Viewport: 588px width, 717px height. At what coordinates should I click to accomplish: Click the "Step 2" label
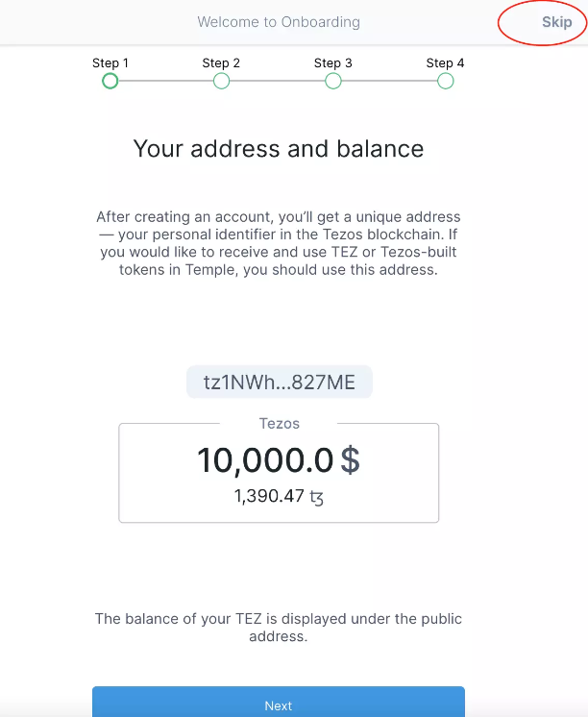221,63
